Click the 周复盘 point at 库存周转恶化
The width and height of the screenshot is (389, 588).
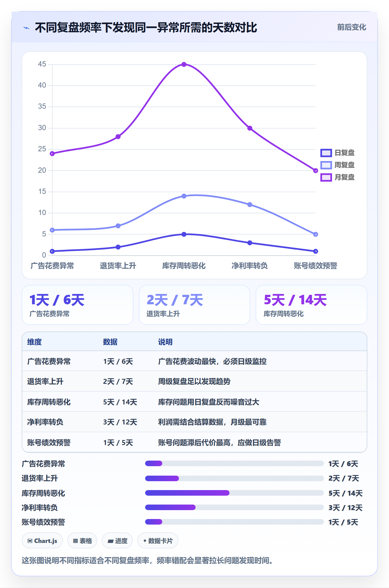click(184, 196)
